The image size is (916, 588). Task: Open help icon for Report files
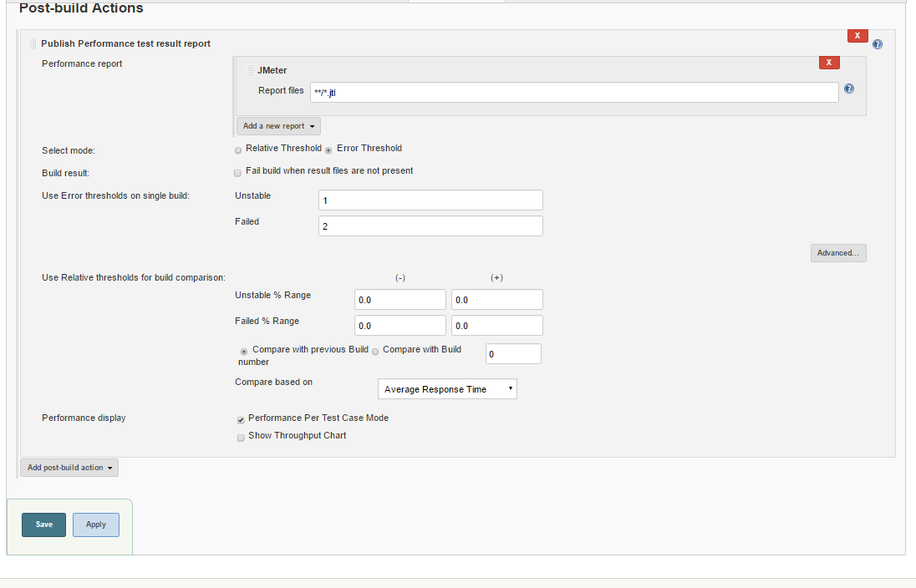(x=849, y=89)
